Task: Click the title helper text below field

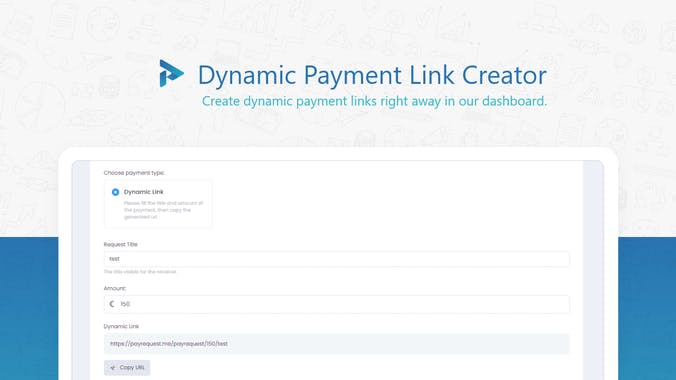Action: coord(140,272)
